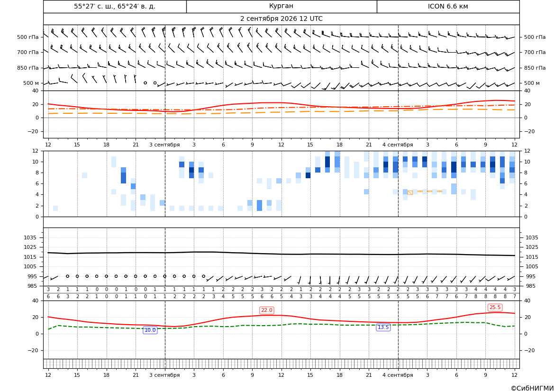Click the 10.0 minimum temperature label

(150, 330)
